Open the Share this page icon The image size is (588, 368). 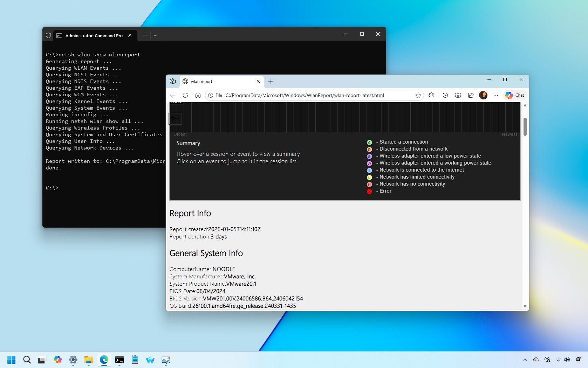[471, 95]
